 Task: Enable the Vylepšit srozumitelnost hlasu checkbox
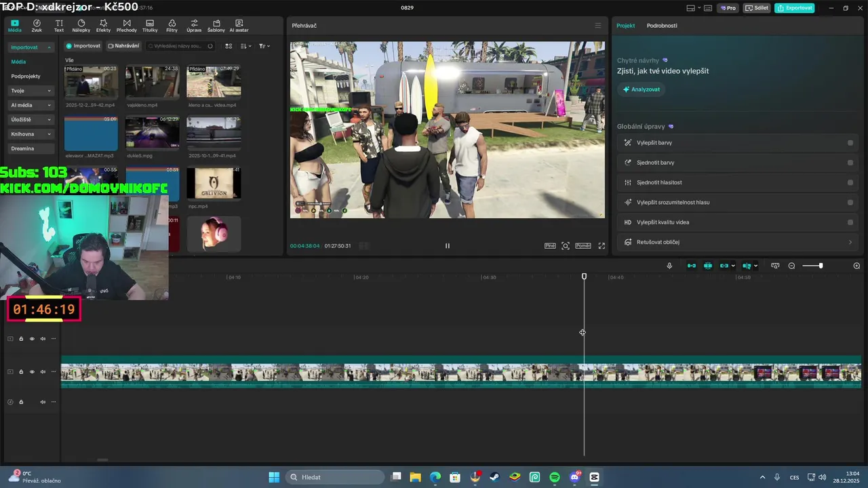click(x=850, y=203)
